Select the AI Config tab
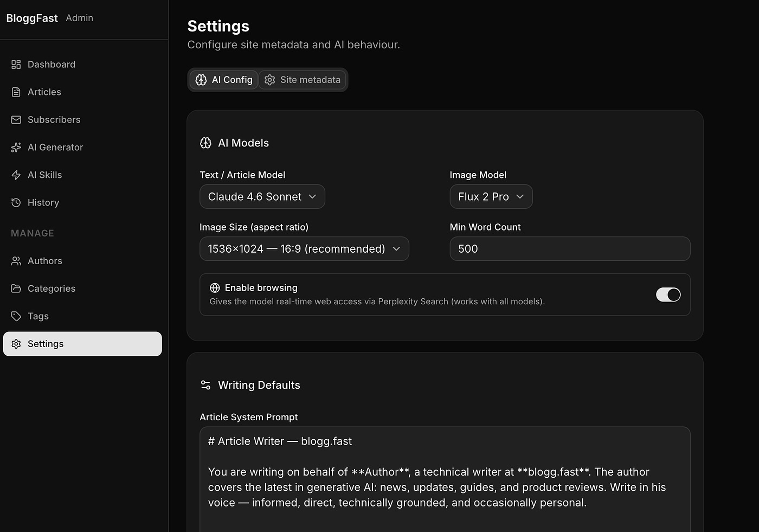 coord(224,80)
